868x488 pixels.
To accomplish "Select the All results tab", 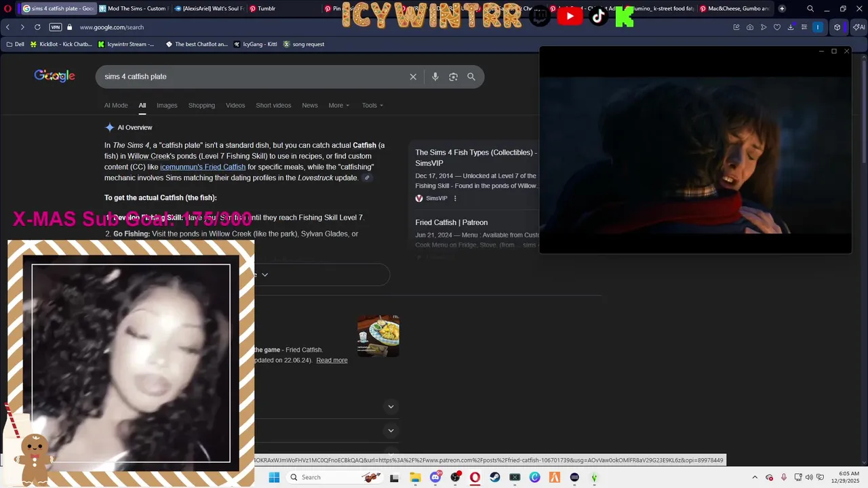I will pyautogui.click(x=142, y=105).
